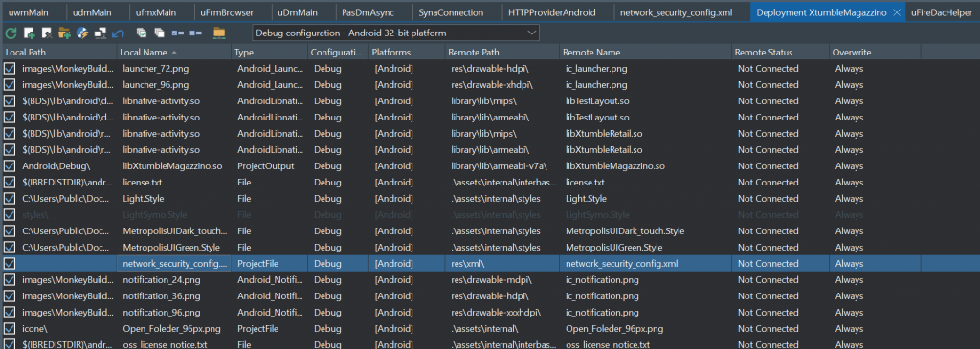Screen dimensions: 980x349
Task: Toggle checkbox for MetropolisUIDark_touch.Style row
Action: 10,231
